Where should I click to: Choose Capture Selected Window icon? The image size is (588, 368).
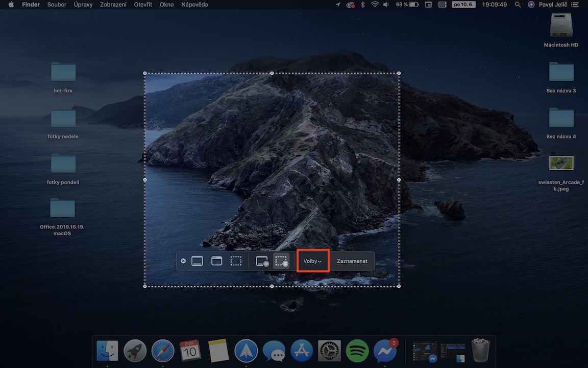coord(217,261)
